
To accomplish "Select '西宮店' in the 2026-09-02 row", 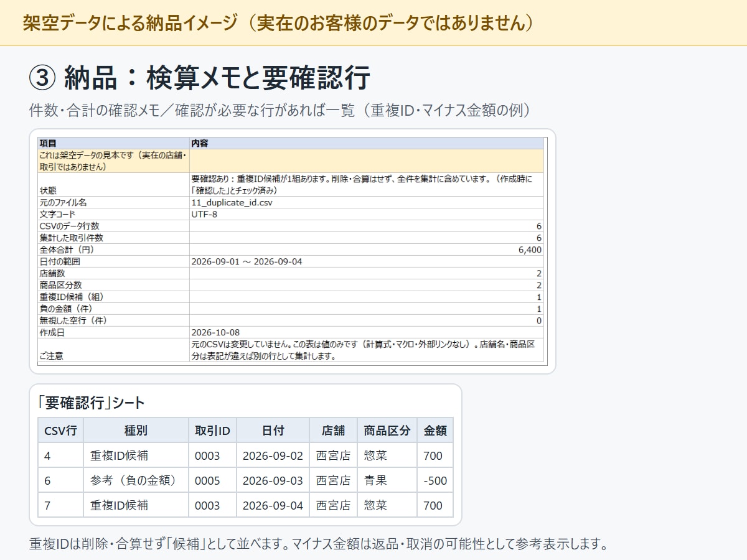I will pyautogui.click(x=333, y=455).
